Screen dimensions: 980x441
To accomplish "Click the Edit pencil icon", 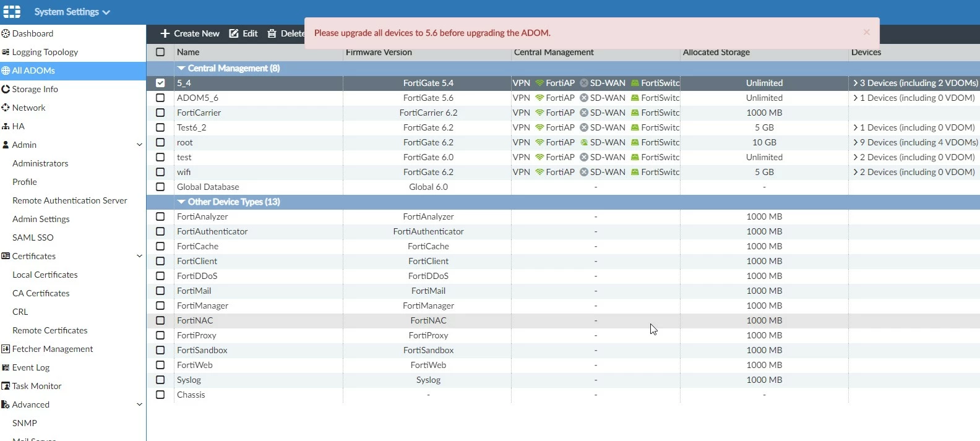I will coord(234,33).
